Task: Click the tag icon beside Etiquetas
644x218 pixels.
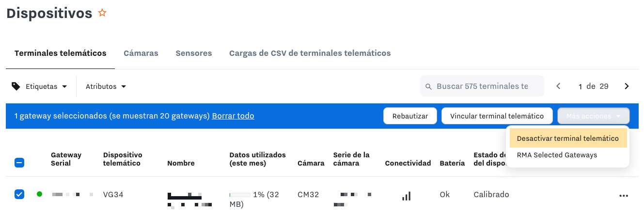Action: pyautogui.click(x=16, y=86)
